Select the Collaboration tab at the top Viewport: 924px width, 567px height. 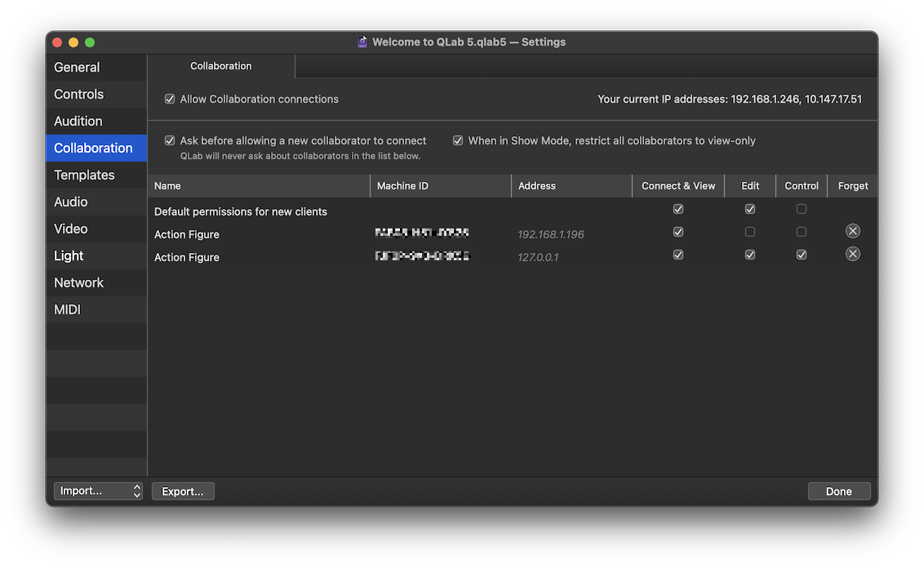[220, 65]
